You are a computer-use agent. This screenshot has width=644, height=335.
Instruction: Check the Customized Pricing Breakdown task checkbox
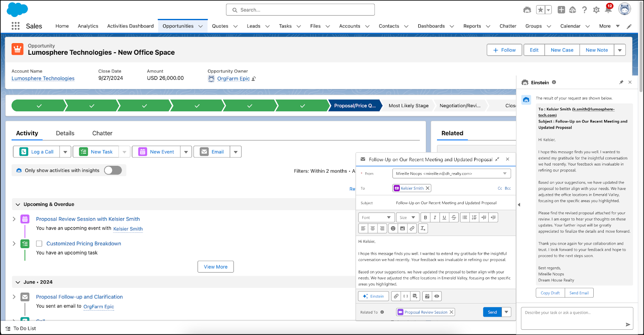tap(39, 244)
